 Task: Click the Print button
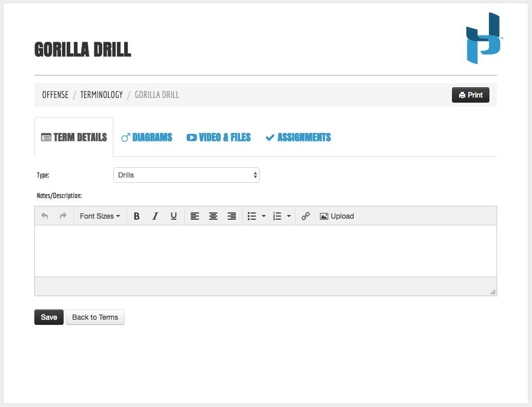(470, 95)
